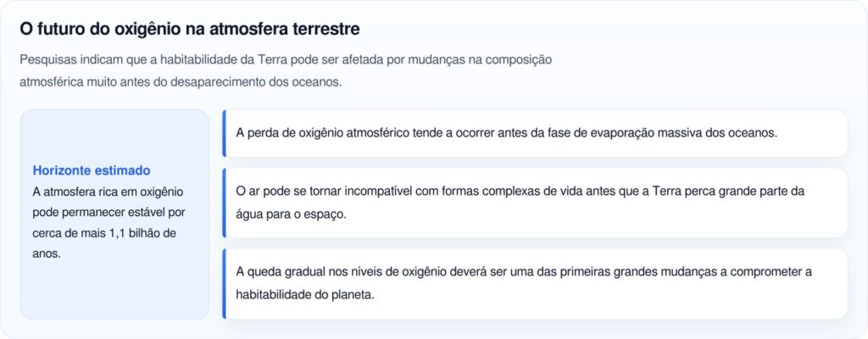
Task: Click blue accent bar of the "O ar pode" card
Action: tap(224, 203)
